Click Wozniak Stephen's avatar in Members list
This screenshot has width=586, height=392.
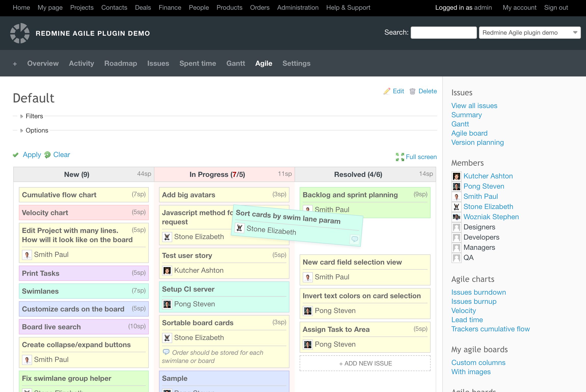pyautogui.click(x=456, y=217)
